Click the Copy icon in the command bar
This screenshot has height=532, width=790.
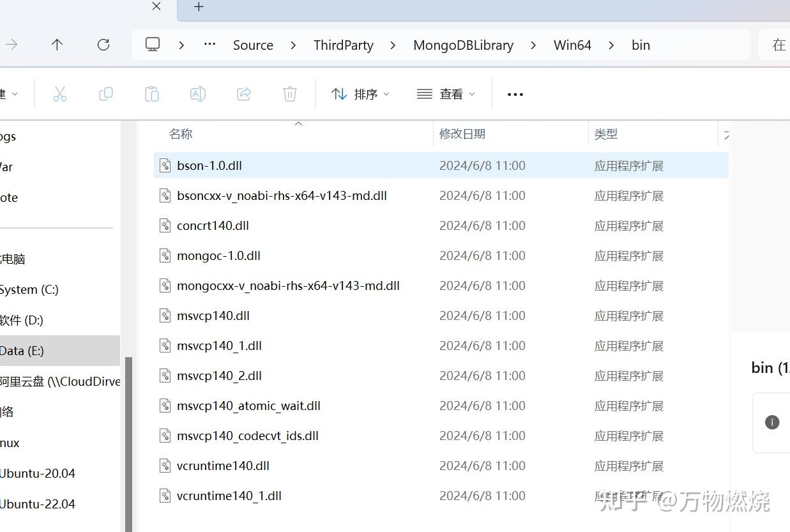[106, 93]
